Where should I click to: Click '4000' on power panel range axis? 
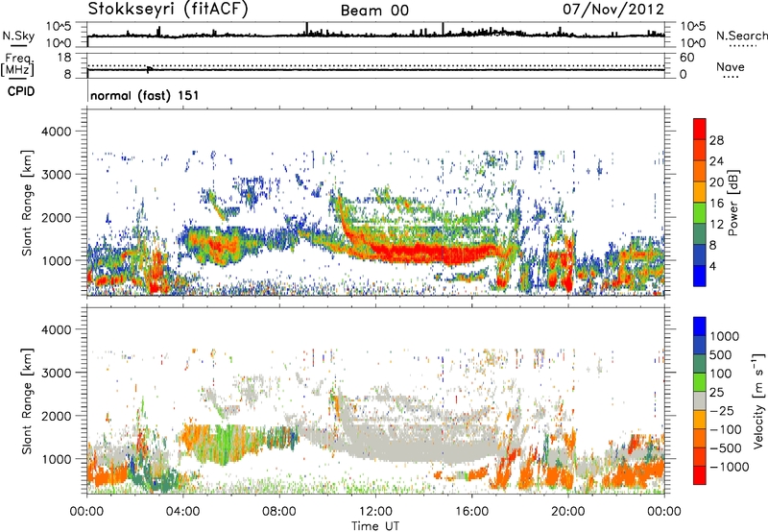(x=56, y=132)
